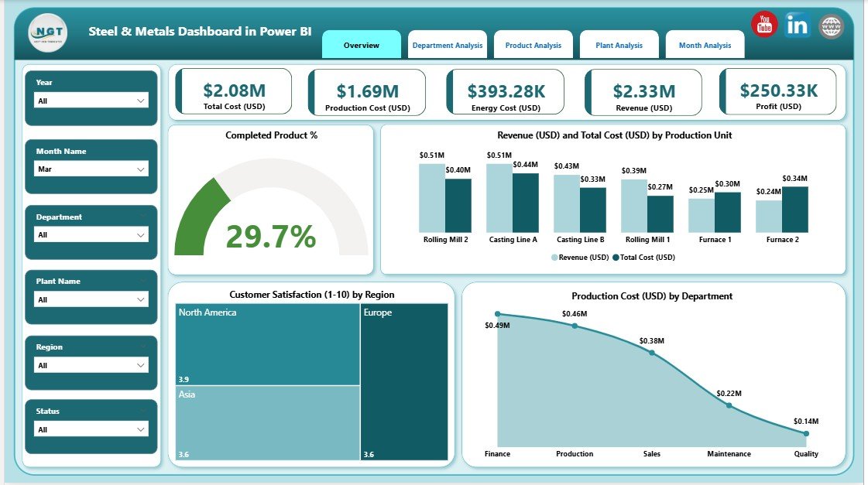The width and height of the screenshot is (868, 485).
Task: Expand the Department filter dropdown
Action: click(x=91, y=234)
